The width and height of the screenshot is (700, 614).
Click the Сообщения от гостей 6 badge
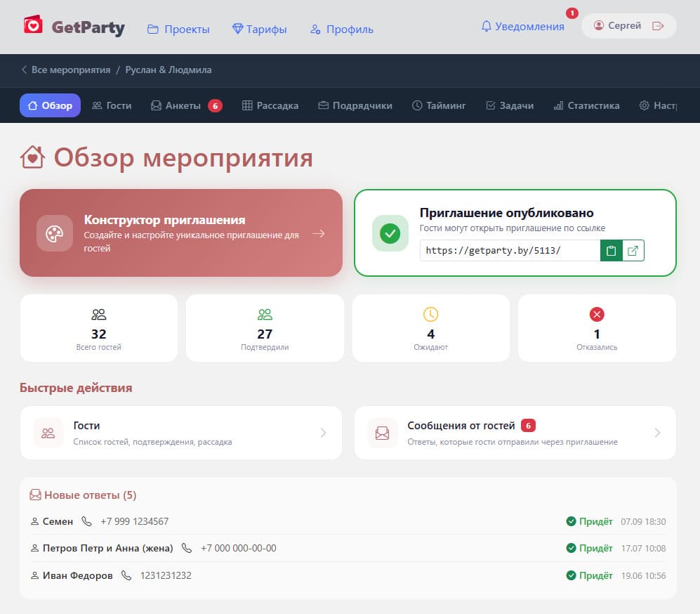click(x=528, y=426)
